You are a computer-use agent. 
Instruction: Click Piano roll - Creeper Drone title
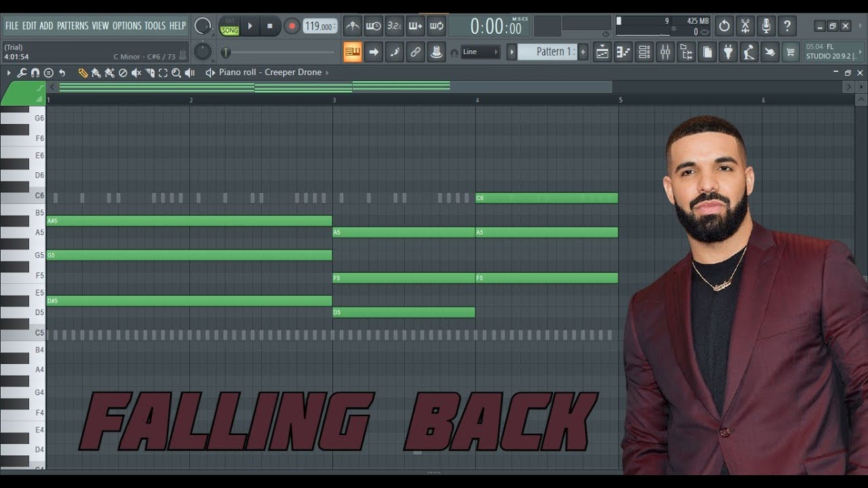pyautogui.click(x=270, y=73)
